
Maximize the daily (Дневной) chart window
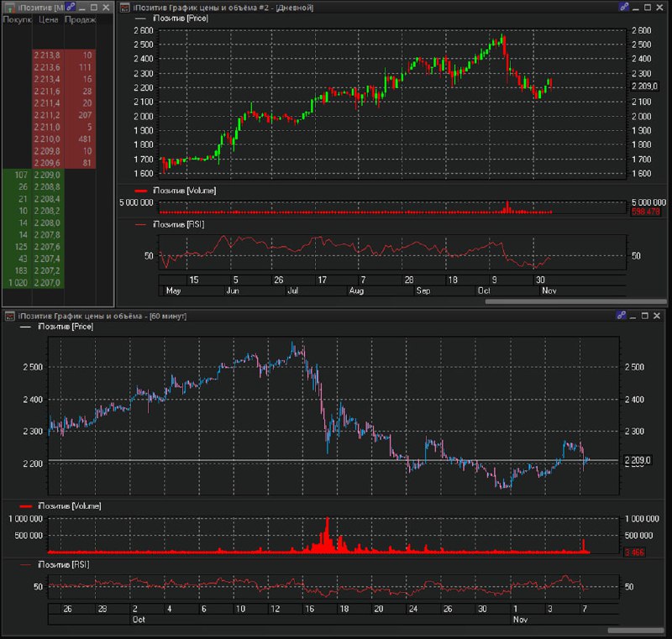[x=648, y=8]
